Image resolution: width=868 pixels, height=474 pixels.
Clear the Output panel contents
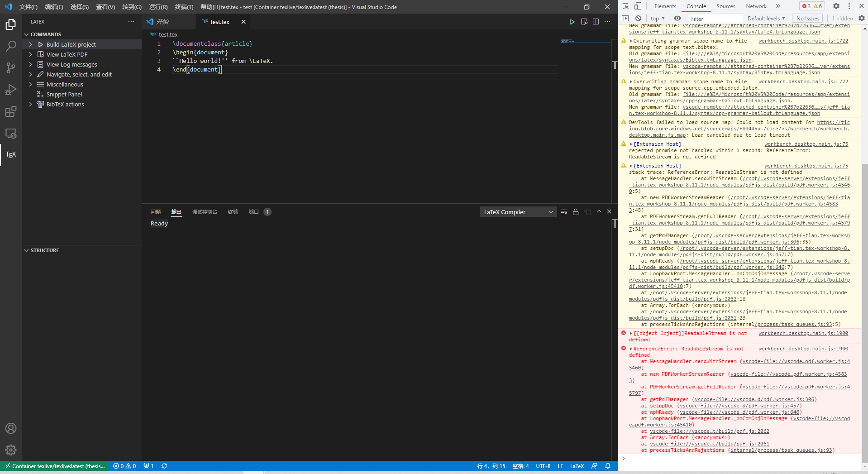point(564,211)
